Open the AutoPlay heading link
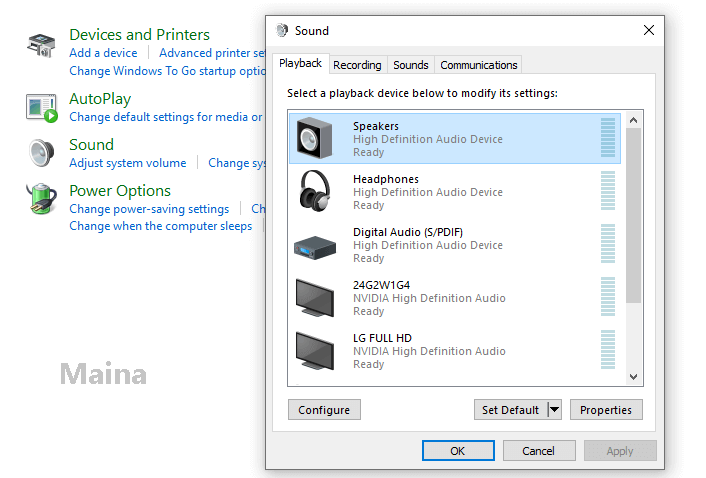 [x=100, y=99]
